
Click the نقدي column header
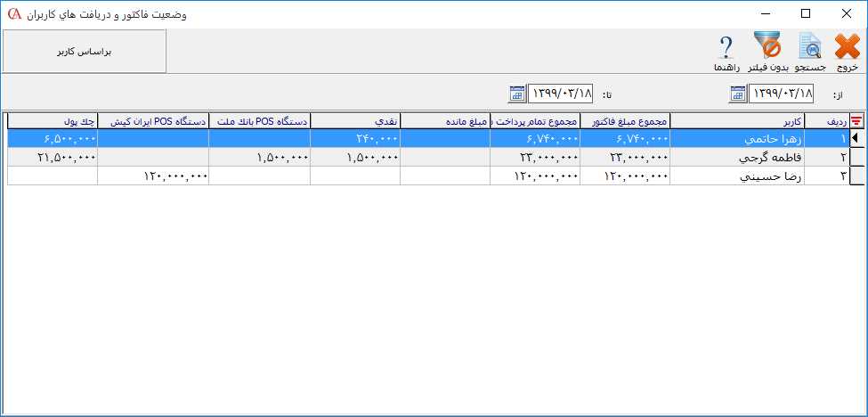click(x=355, y=121)
